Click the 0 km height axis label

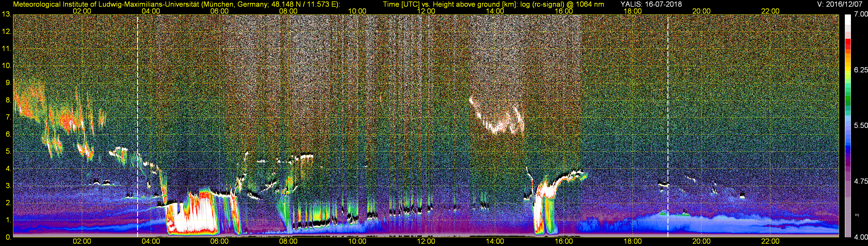(x=8, y=237)
